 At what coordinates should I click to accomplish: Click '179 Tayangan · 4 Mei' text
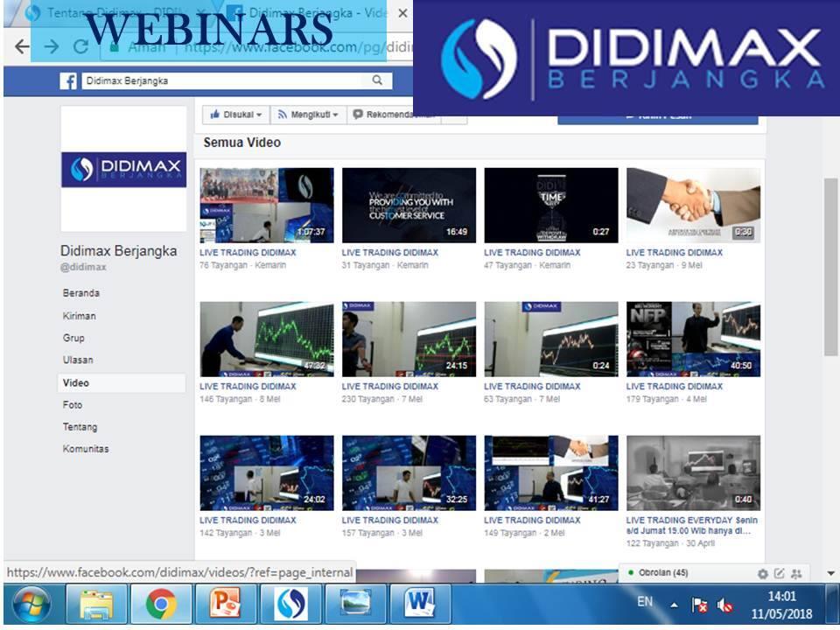pyautogui.click(x=667, y=399)
